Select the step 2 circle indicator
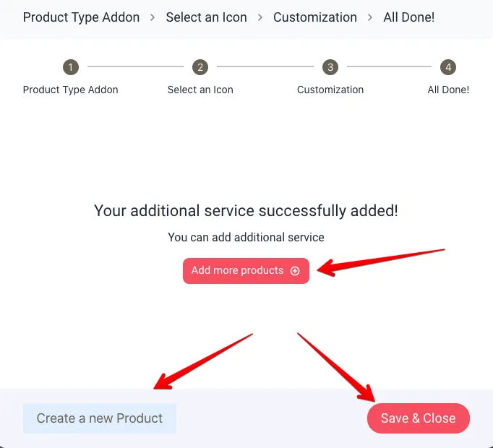Viewport: 493px width, 448px height. click(200, 67)
